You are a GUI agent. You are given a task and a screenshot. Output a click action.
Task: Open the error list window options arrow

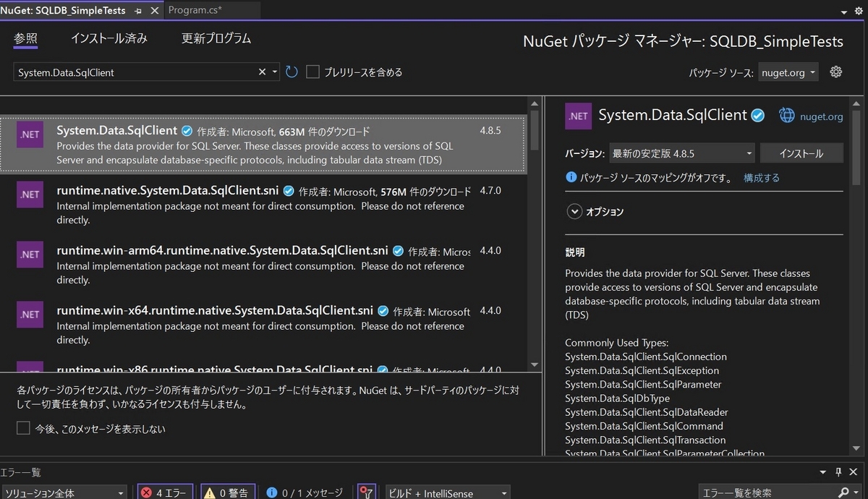tap(822, 472)
